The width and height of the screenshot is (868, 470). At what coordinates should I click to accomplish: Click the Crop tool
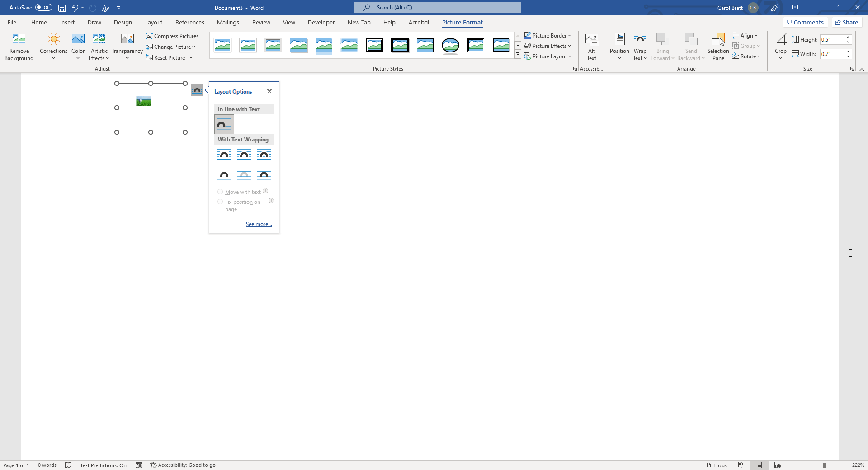[780, 47]
